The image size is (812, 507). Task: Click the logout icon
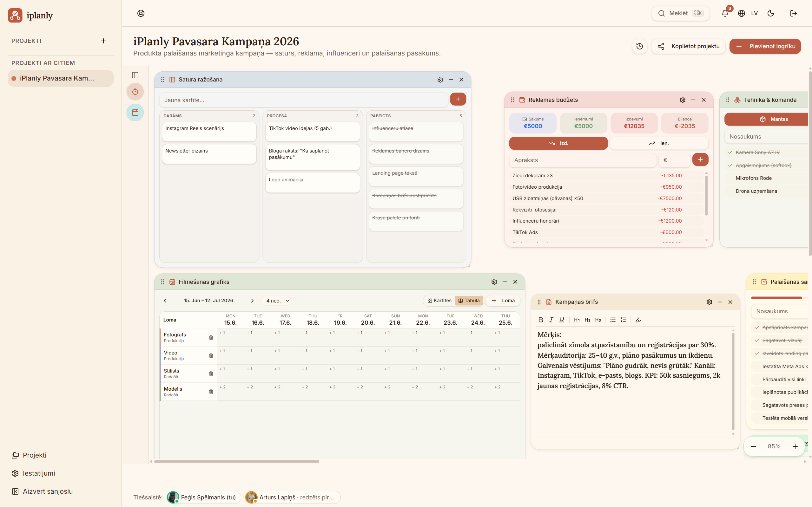tap(794, 13)
